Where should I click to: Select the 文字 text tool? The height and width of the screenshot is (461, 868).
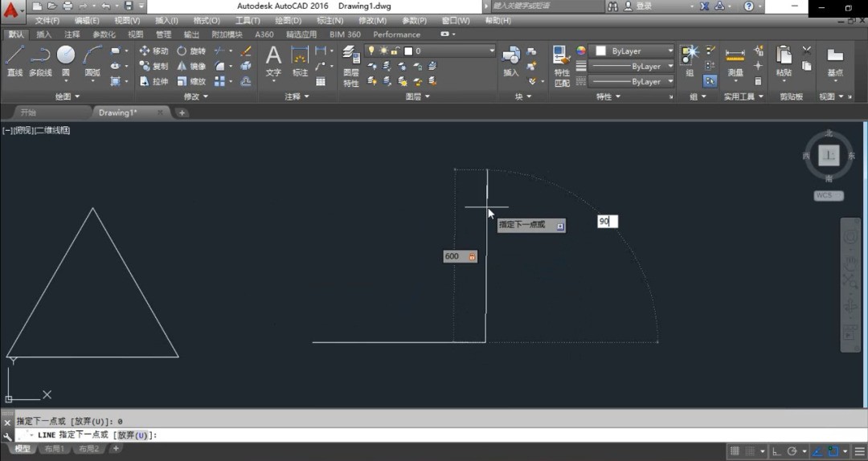[273, 61]
